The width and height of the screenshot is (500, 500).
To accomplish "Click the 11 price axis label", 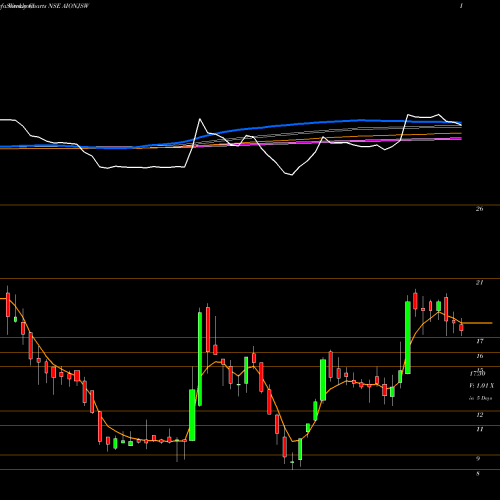I will (480, 429).
